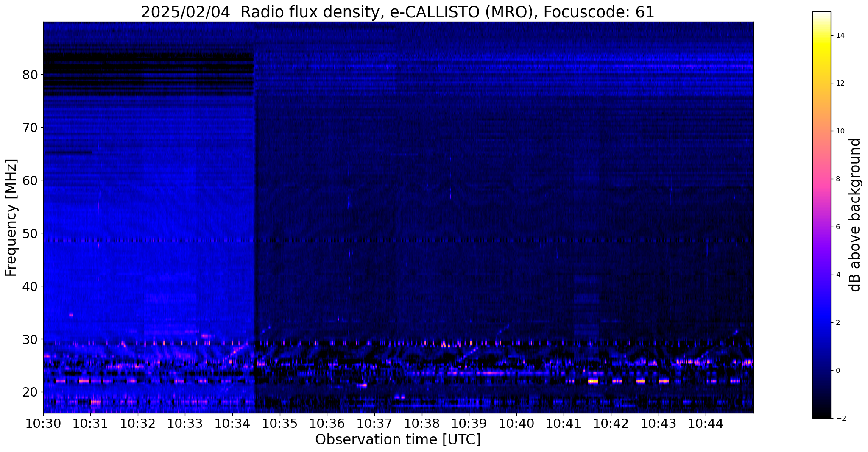868x452 pixels.
Task: Click the 50 MHz frequency tick label
Action: (30, 233)
